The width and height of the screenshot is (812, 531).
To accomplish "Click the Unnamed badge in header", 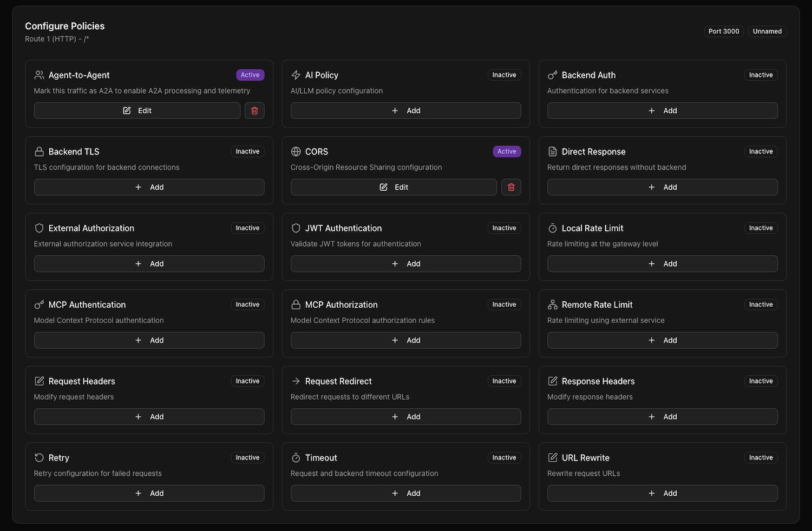I will click(x=767, y=31).
